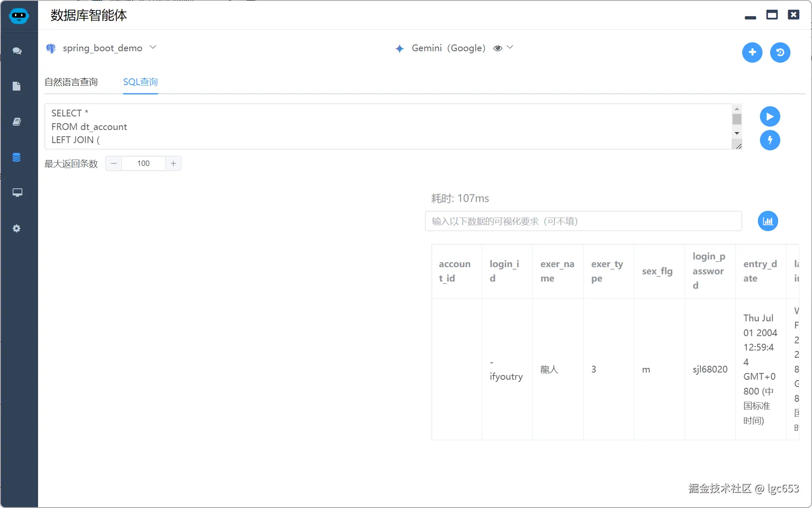Increase max return rows with plus
This screenshot has width=812, height=508.
[173, 163]
